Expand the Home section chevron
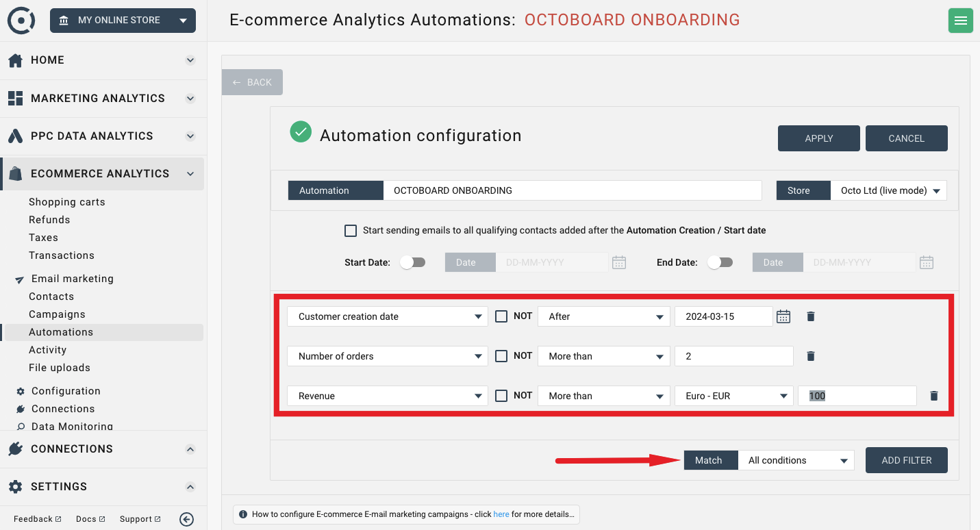 tap(190, 60)
